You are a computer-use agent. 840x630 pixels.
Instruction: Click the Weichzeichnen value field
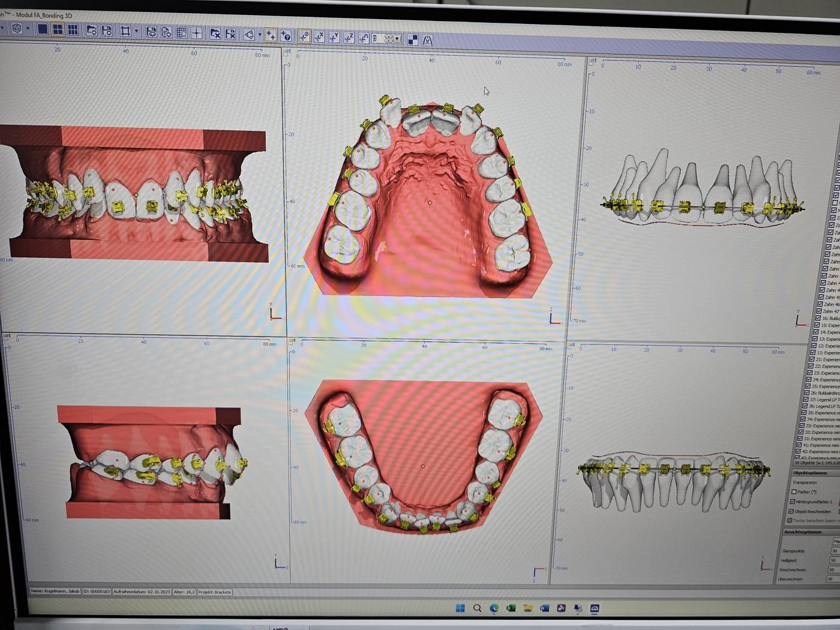(833, 569)
